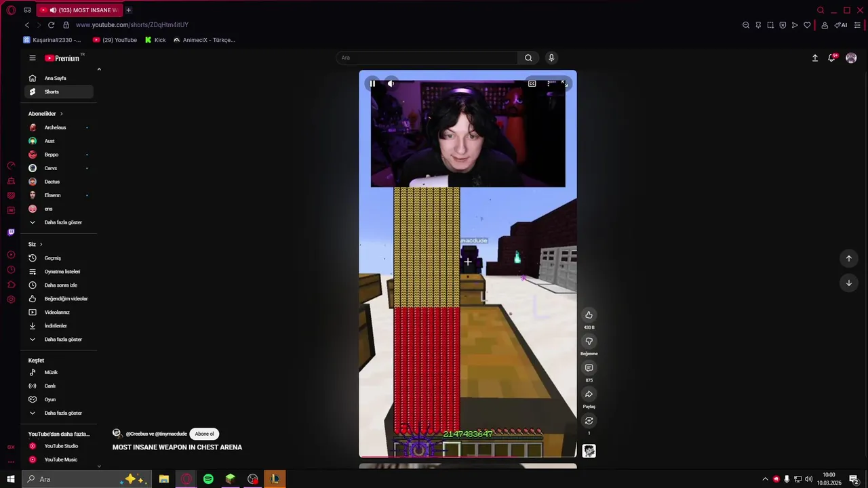Click the YouTube search input field
Viewport: 868px width, 488px height.
(x=427, y=58)
